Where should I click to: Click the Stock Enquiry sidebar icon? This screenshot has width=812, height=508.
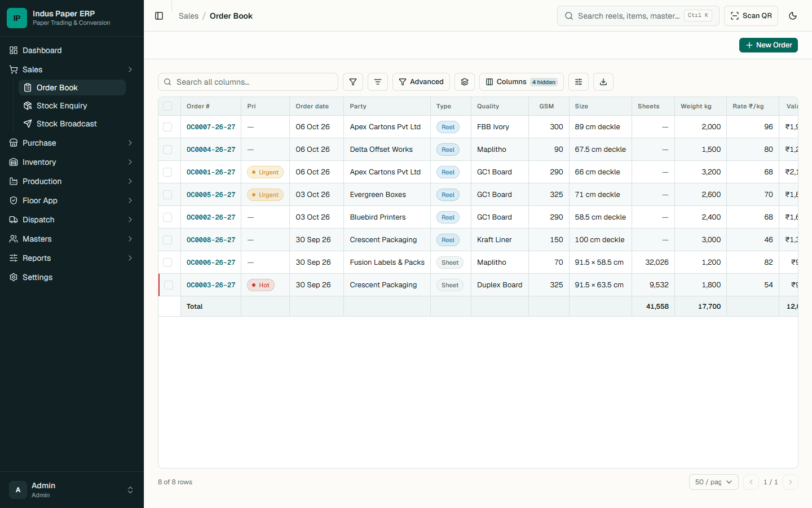[x=28, y=106]
